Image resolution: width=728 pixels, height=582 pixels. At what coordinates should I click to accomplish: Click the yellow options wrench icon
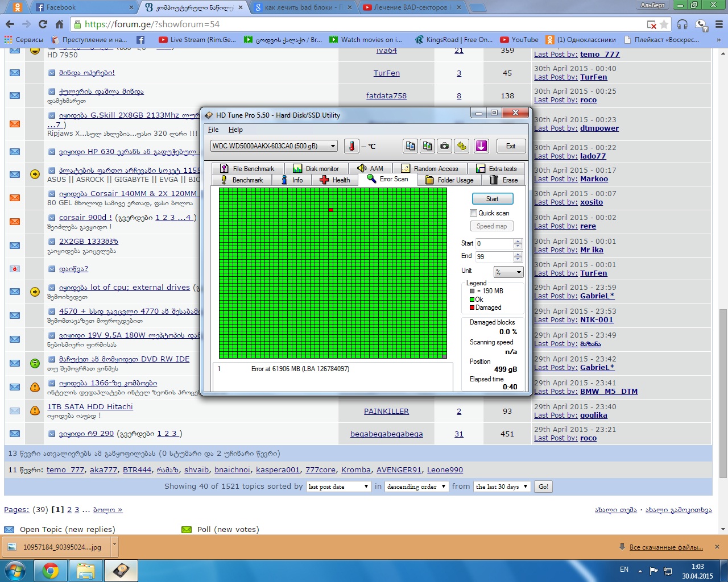tap(461, 146)
